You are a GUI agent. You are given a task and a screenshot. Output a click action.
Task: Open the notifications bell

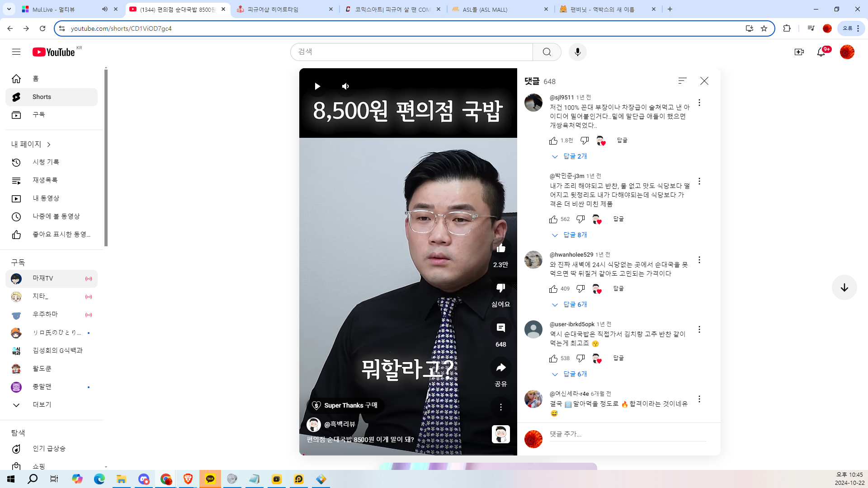(x=821, y=52)
